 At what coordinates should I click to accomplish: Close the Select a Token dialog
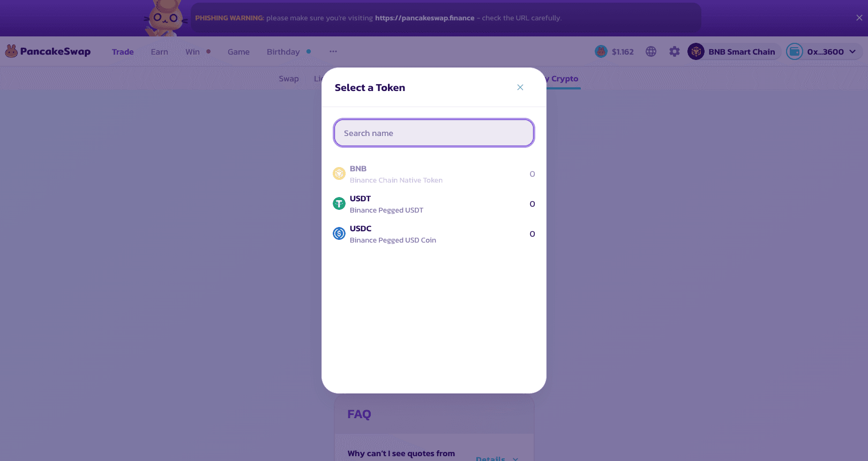[520, 87]
